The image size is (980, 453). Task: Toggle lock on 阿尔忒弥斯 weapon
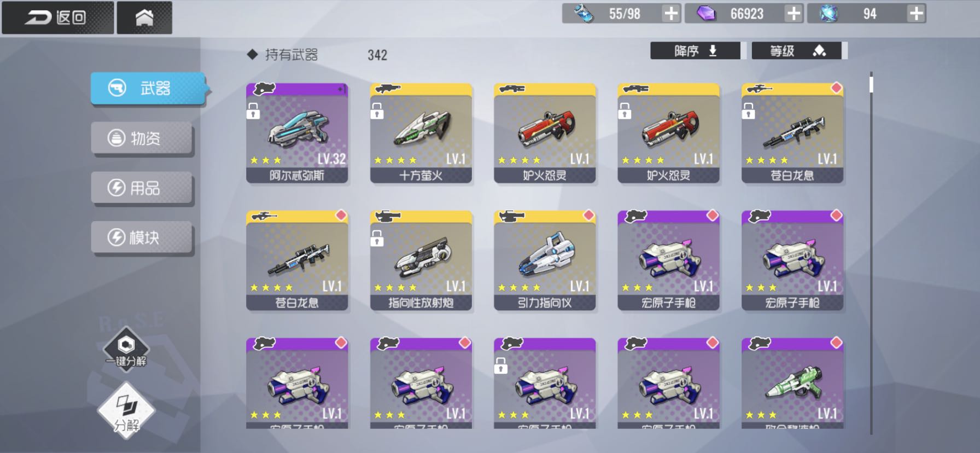coord(253,111)
